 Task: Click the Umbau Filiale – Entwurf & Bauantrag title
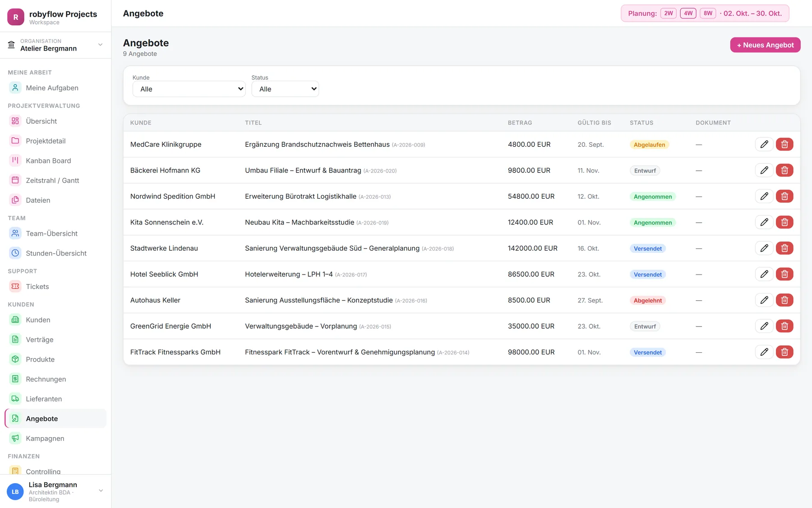pos(303,170)
